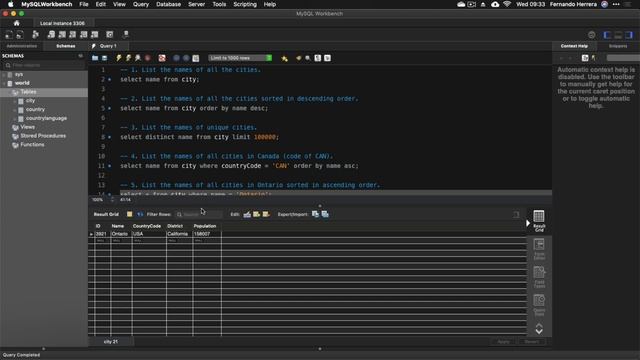The height and width of the screenshot is (360, 640).
Task: Collapse the Tables node in world schema
Action: tap(10, 92)
